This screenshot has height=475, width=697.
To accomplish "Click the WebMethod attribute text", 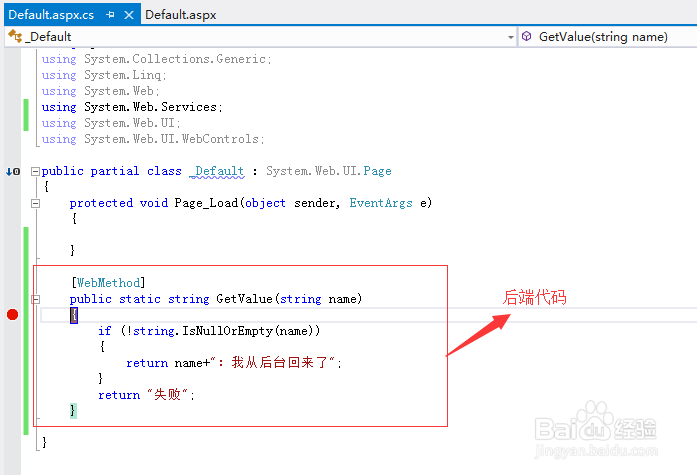I will click(108, 283).
